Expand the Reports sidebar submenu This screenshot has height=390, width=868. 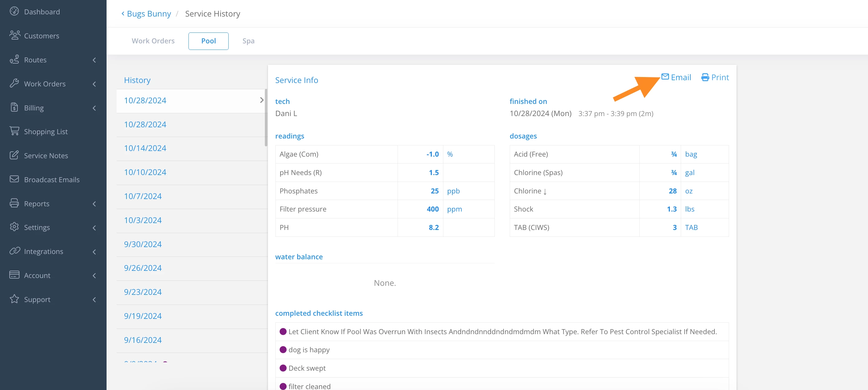point(94,204)
